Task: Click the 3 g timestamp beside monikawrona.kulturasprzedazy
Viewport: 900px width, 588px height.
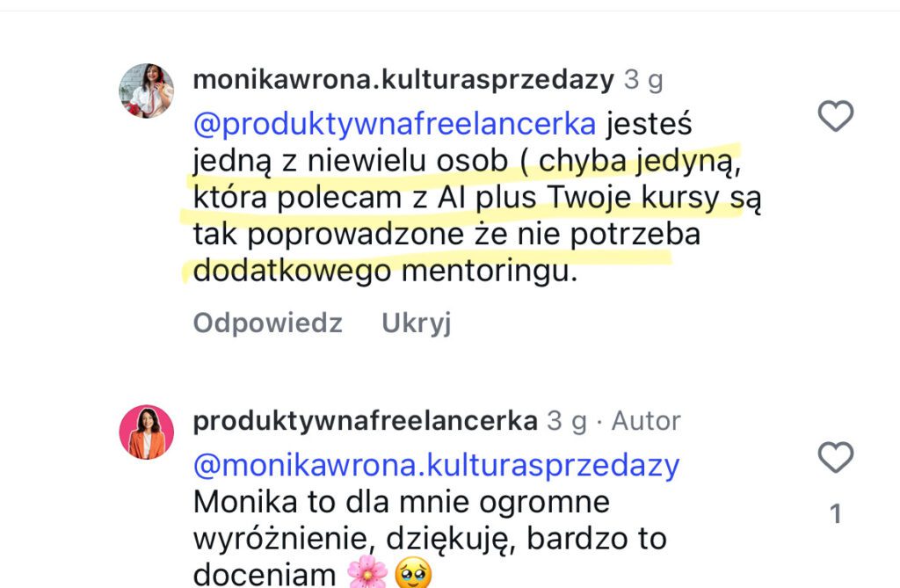Action: tap(643, 80)
